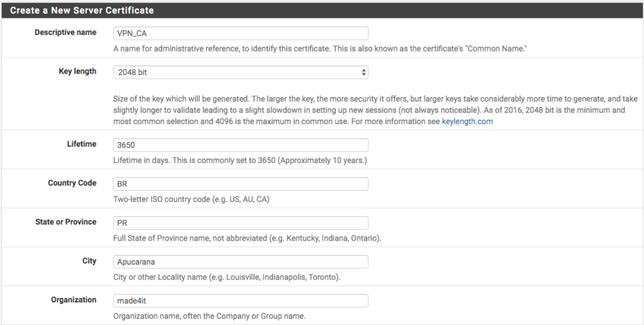Click the Create a New Server Certificate header
Screen dimensions: 644x325
(82, 10)
